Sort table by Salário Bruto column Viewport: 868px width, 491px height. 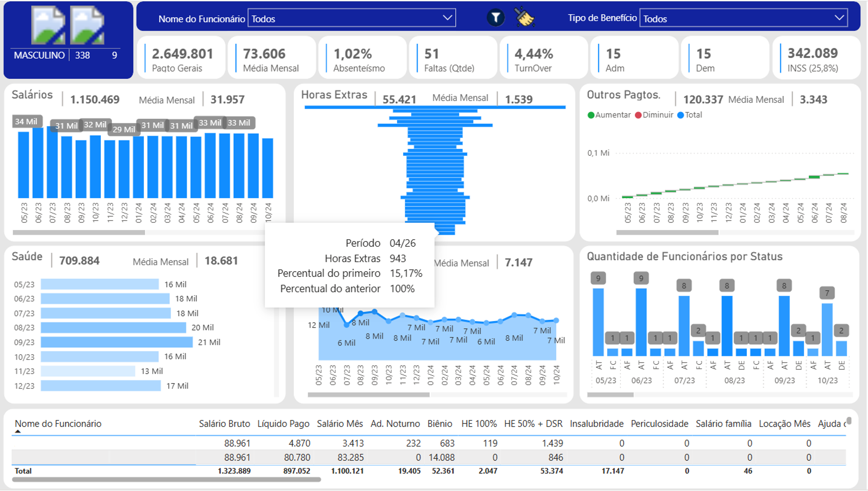(224, 424)
